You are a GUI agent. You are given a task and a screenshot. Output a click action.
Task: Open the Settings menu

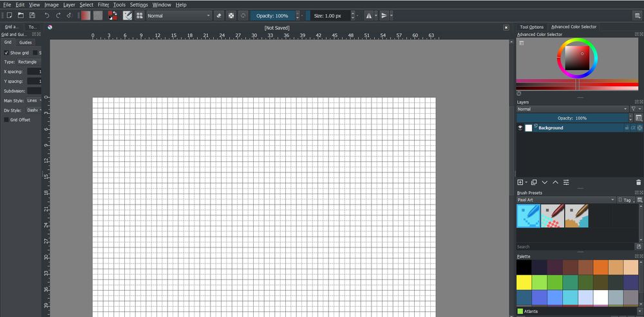coord(139,5)
